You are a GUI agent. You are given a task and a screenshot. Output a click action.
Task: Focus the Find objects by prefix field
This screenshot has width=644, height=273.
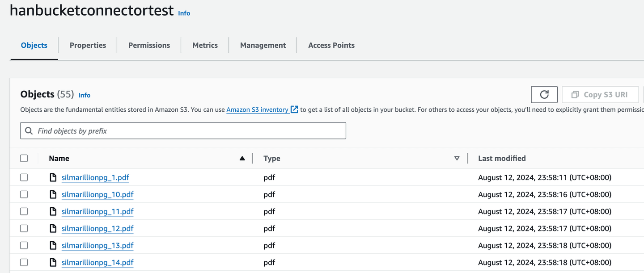pyautogui.click(x=188, y=131)
